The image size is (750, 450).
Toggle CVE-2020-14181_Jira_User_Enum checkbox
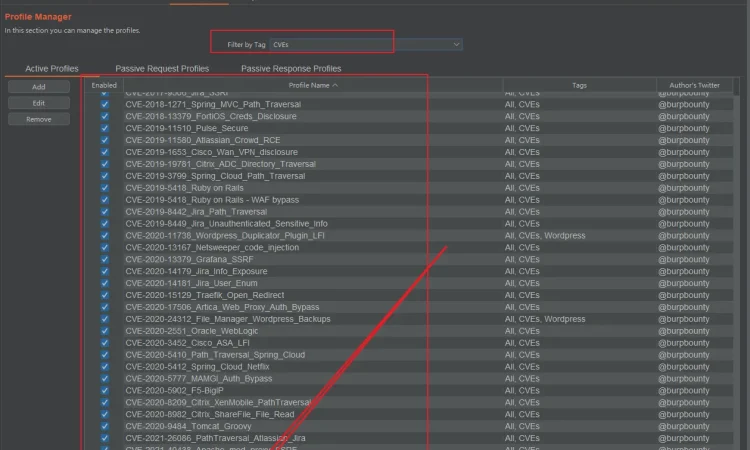click(x=105, y=283)
